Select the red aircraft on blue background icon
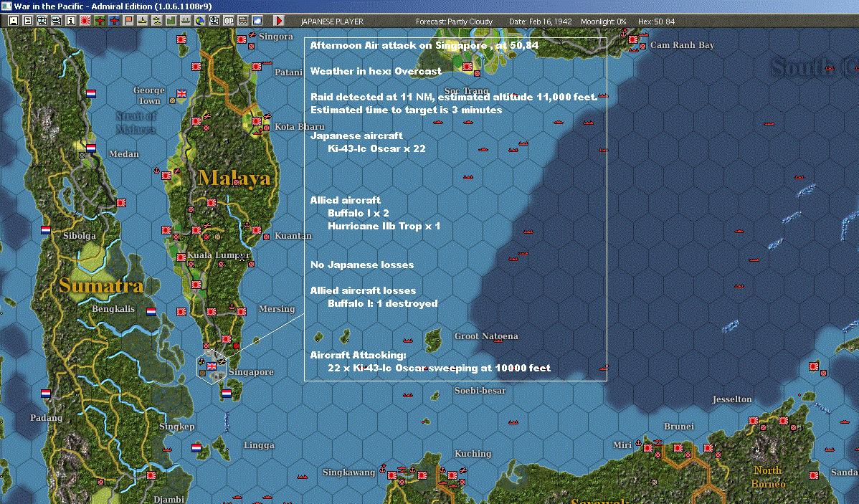 tap(114, 21)
